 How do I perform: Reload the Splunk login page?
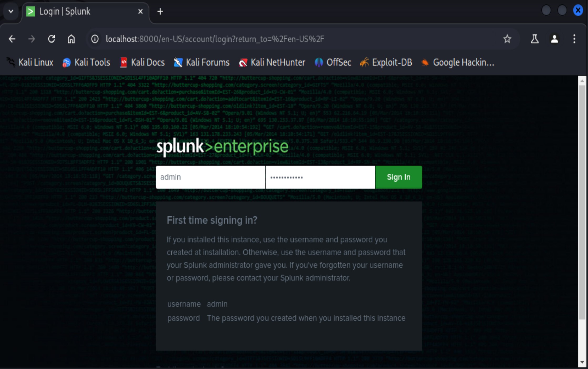point(52,39)
